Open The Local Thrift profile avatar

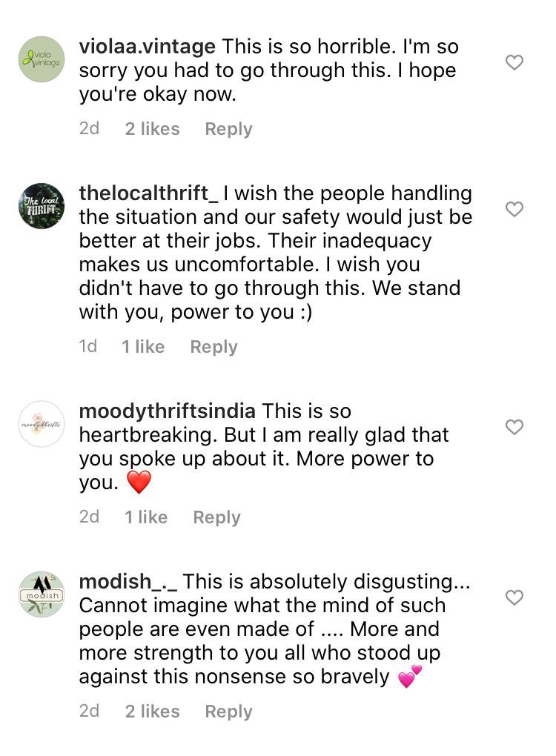click(x=42, y=206)
